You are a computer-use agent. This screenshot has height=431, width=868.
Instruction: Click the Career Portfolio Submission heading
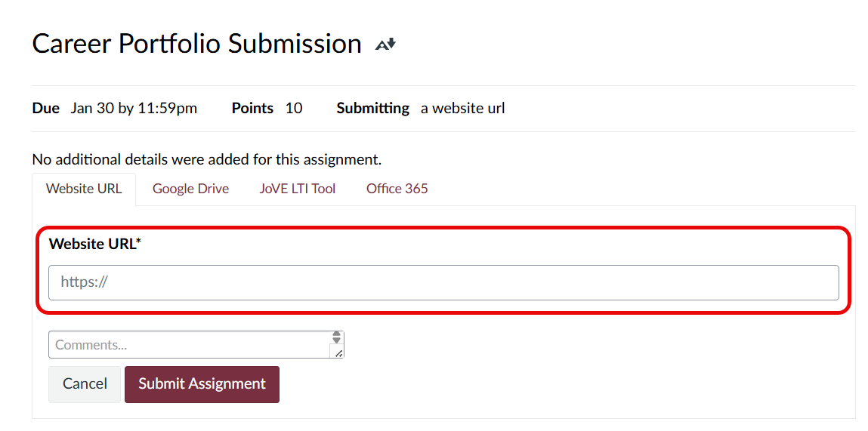(196, 44)
